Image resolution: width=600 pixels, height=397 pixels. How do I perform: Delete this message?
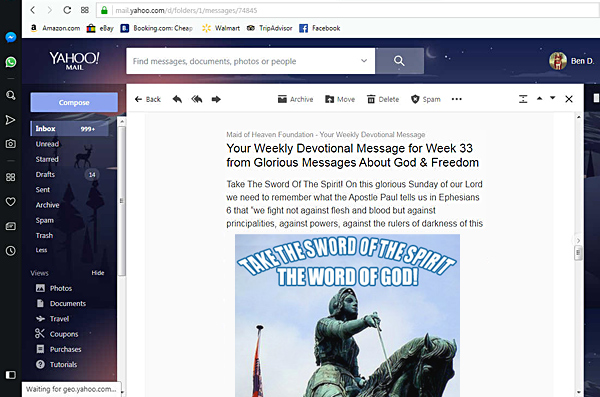(x=383, y=99)
